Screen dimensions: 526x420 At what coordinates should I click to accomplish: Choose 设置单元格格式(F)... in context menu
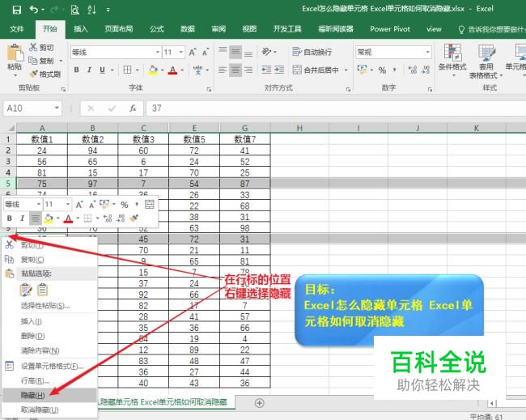coord(49,366)
